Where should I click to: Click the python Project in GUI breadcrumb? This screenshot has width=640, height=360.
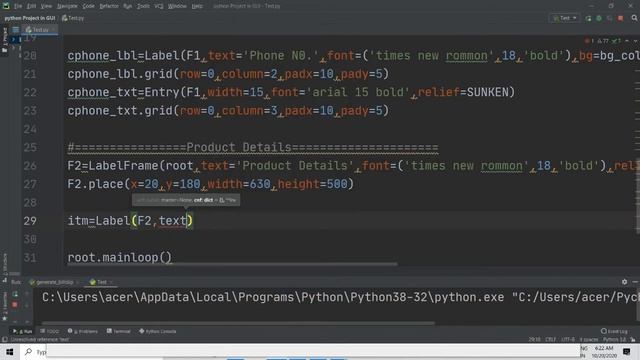29,18
